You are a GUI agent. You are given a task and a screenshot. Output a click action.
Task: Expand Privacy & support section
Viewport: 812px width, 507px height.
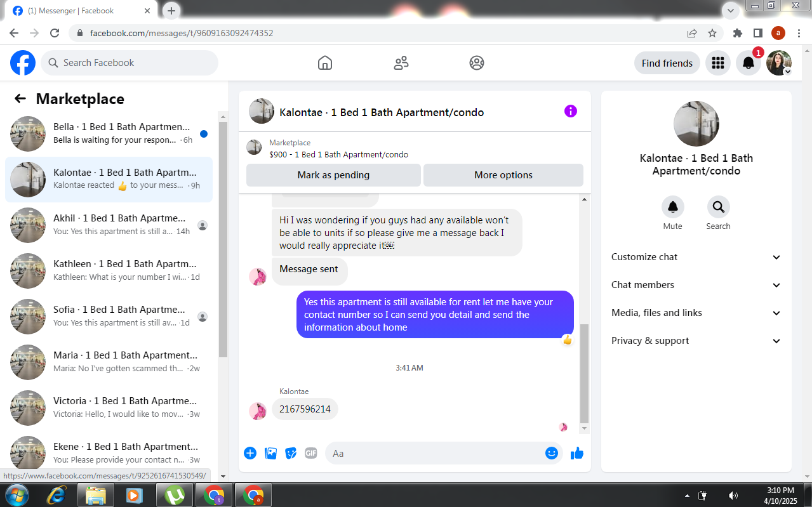point(696,341)
